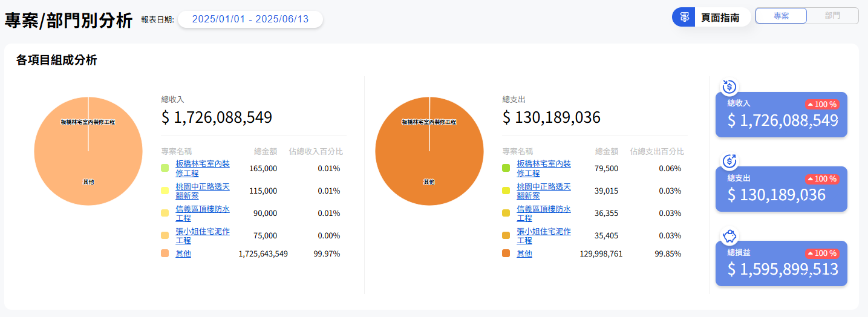Click the 佔總收入百分比 column header
This screenshot has height=317, width=868.
pos(316,151)
